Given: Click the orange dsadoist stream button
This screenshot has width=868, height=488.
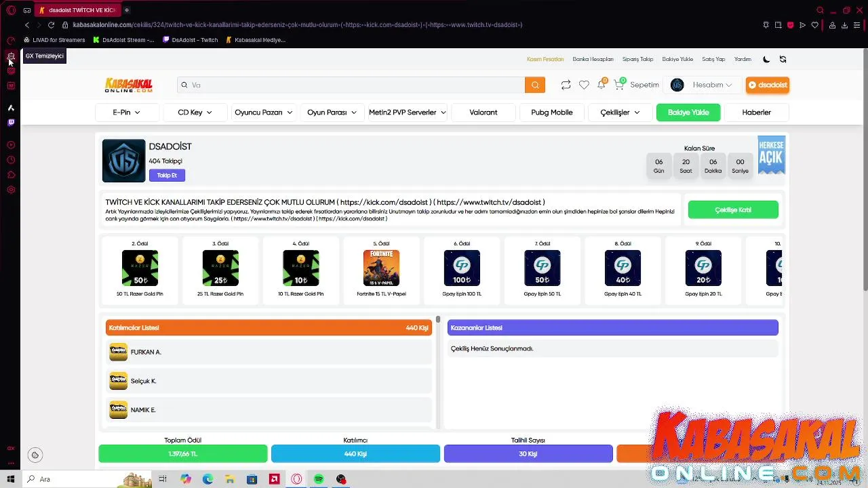Looking at the screenshot, I should click(x=768, y=85).
